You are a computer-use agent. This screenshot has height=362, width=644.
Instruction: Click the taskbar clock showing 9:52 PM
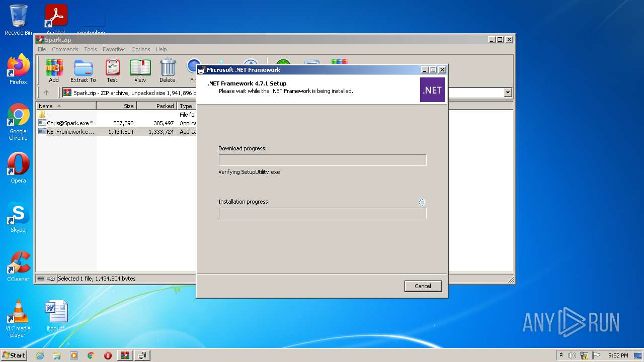tap(618, 355)
